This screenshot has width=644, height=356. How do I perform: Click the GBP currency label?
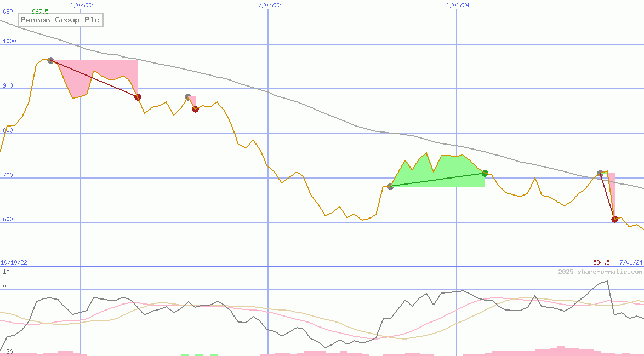coord(8,12)
